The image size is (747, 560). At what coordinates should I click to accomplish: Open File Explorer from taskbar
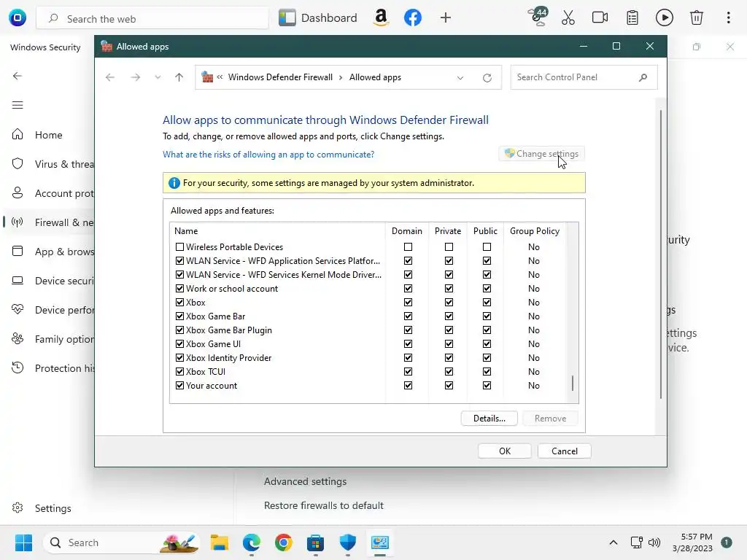[x=220, y=542]
